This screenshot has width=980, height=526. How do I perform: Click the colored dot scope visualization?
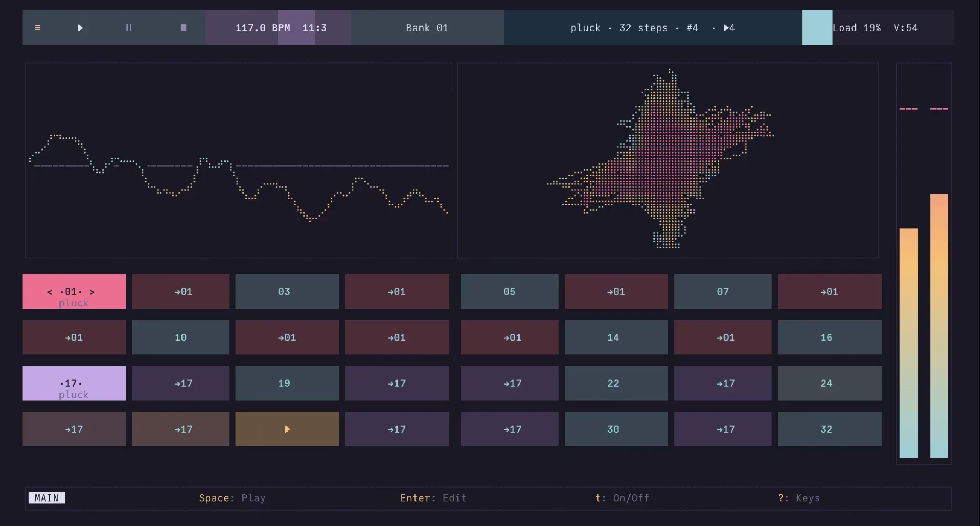(668, 160)
